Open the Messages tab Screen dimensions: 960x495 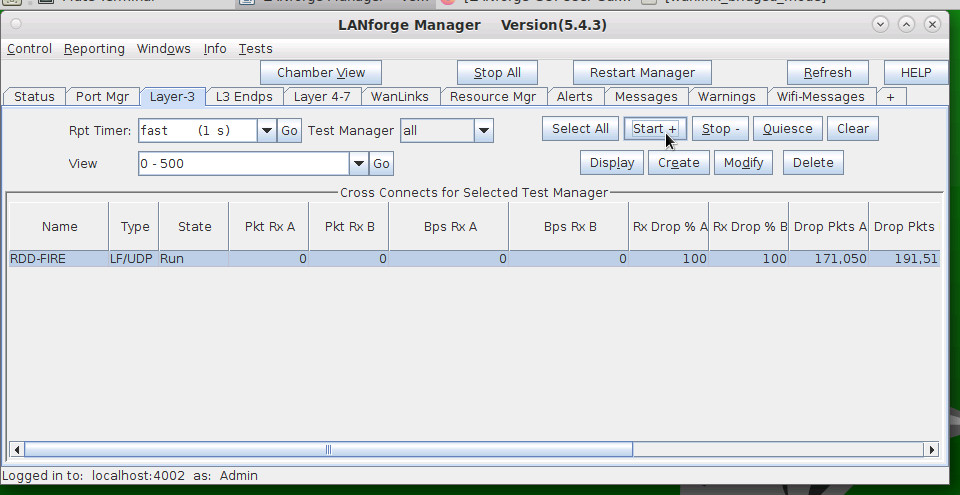pos(646,97)
